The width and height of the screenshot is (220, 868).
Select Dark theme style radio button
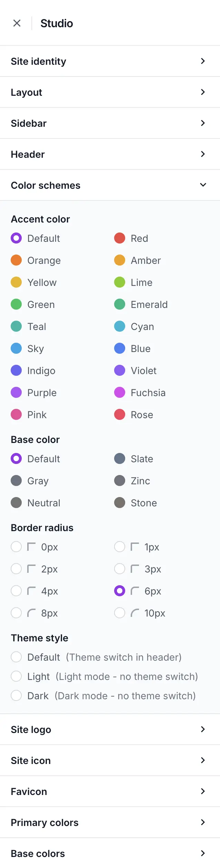(16, 695)
